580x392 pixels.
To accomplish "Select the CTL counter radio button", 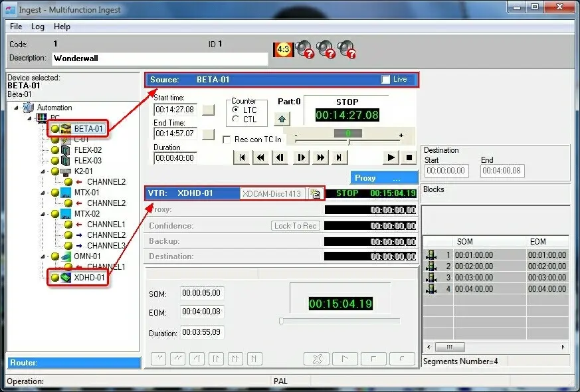I will pos(236,119).
